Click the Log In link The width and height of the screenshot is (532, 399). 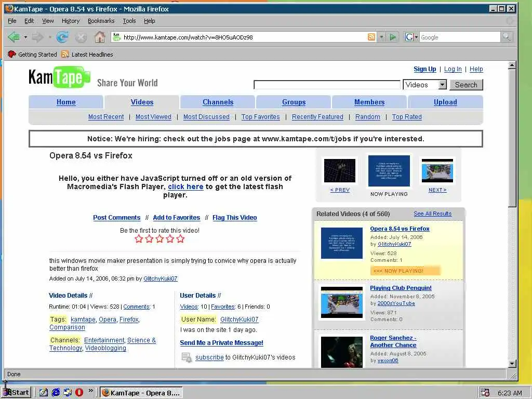[x=453, y=69]
